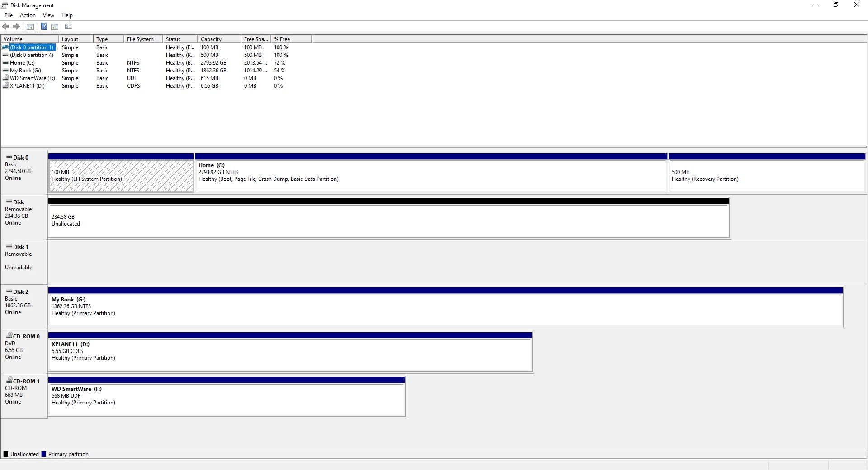Click the properties checklist toolbar icon
Viewport: 868px width, 470px height.
[x=69, y=26]
